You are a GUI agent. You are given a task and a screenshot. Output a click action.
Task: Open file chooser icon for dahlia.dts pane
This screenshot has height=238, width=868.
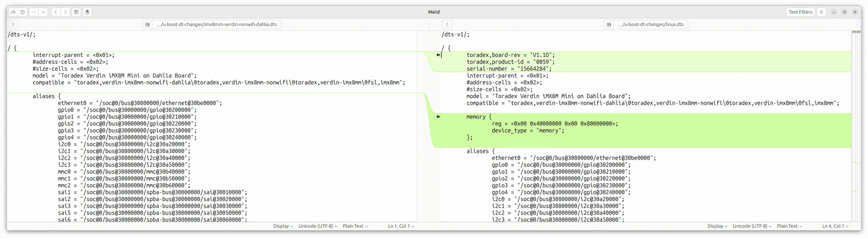tap(148, 24)
